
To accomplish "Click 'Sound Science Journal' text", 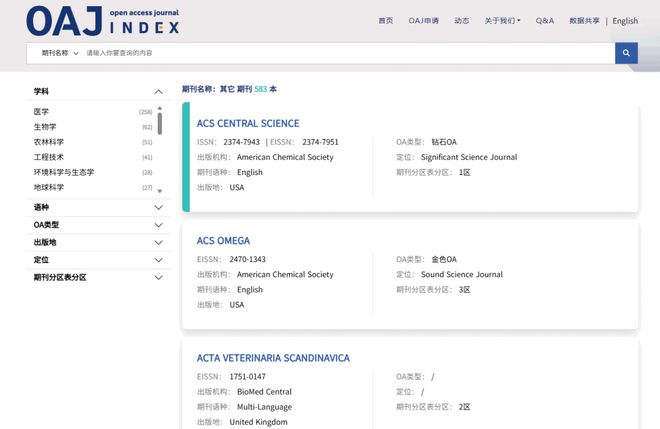I will tap(462, 274).
